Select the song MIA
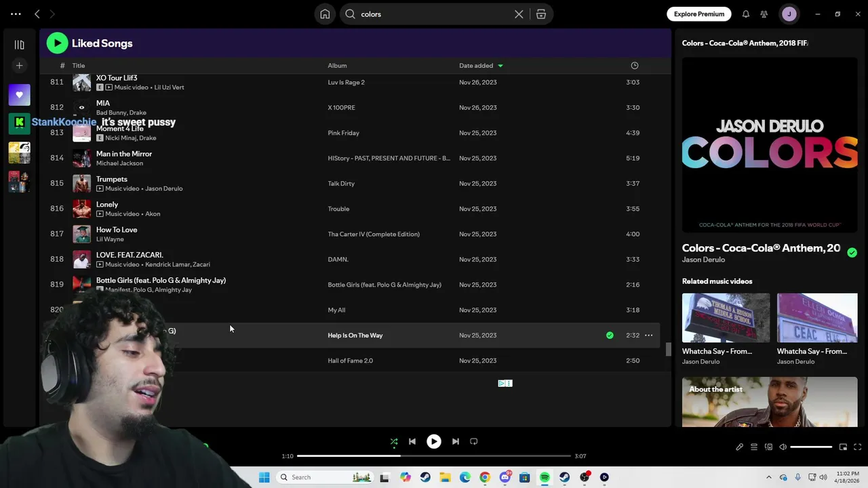 click(x=103, y=103)
